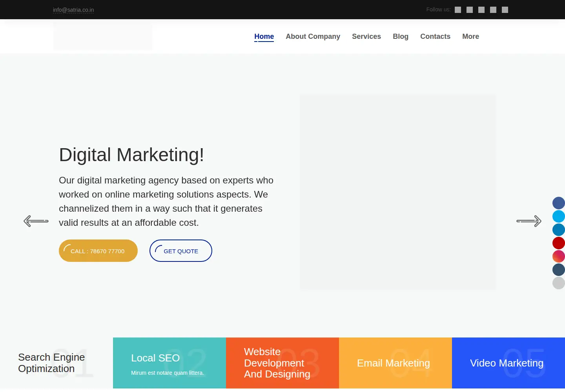Click the first social icon after Follow us
Image resolution: width=565 pixels, height=392 pixels.
458,10
